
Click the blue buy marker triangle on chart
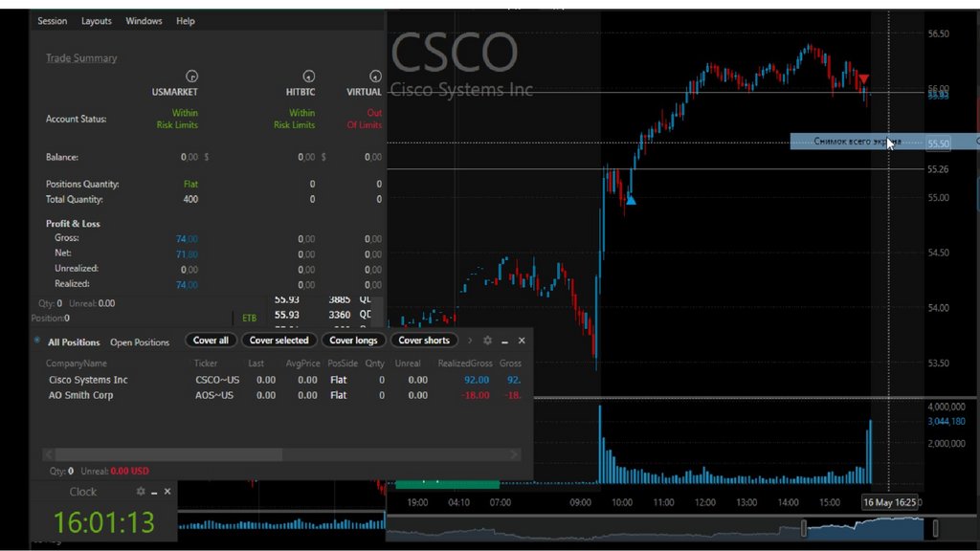(x=631, y=200)
